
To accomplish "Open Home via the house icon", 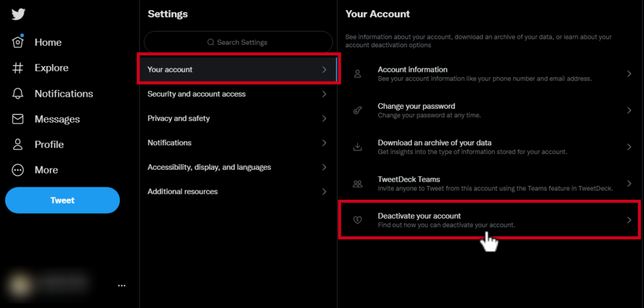I will tap(18, 42).
